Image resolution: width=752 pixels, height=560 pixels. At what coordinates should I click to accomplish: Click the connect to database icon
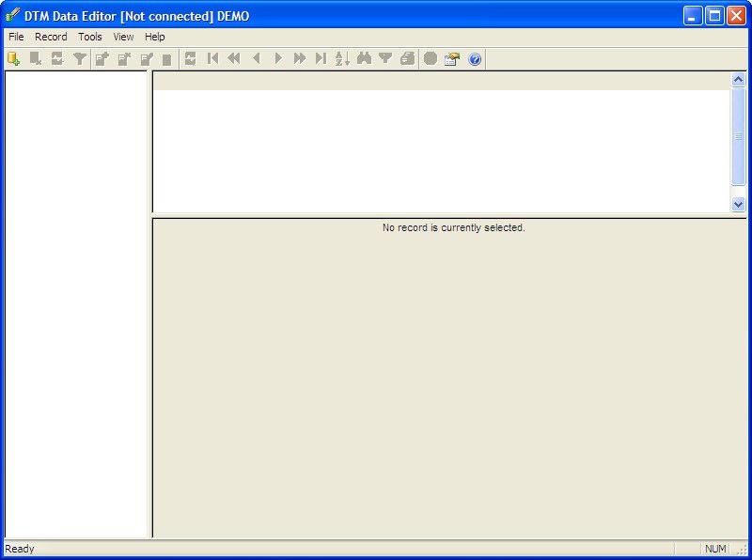[x=13, y=59]
